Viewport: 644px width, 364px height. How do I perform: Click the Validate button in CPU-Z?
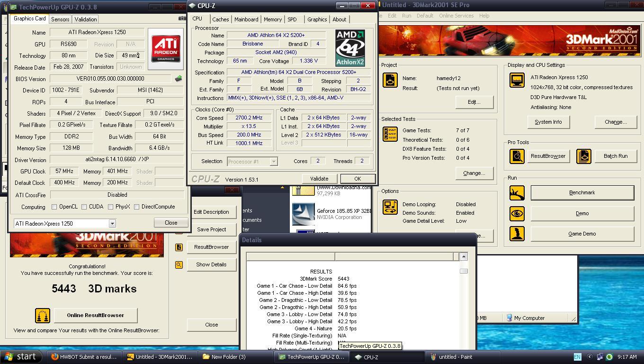319,179
